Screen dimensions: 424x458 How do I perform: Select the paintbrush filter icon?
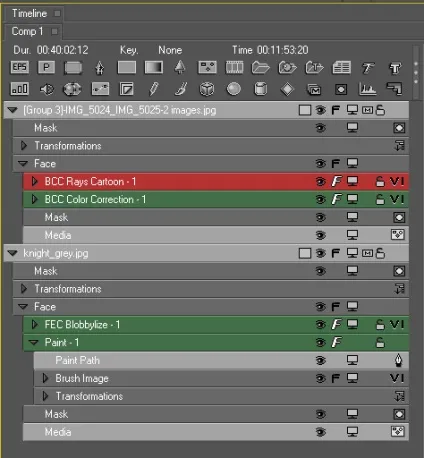click(x=180, y=89)
